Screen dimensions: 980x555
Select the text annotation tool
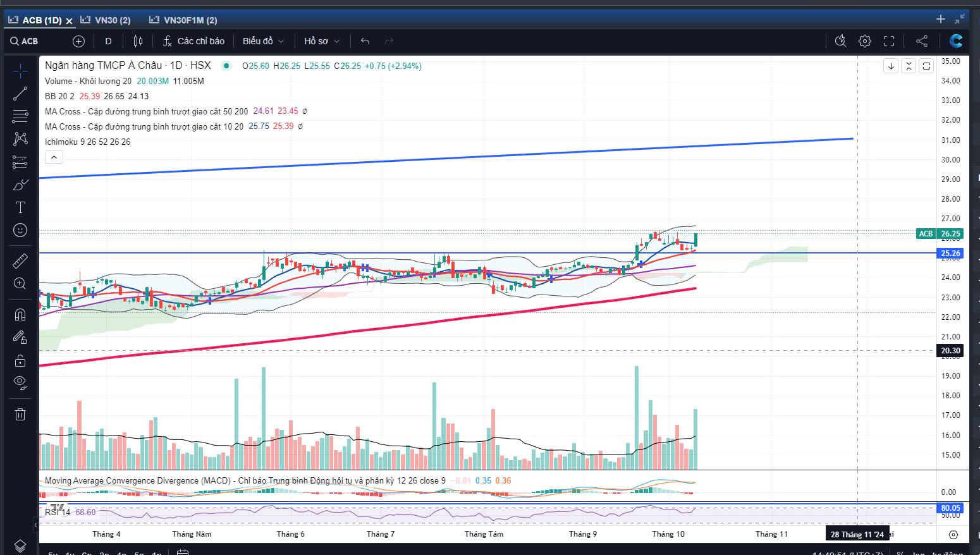tap(20, 207)
